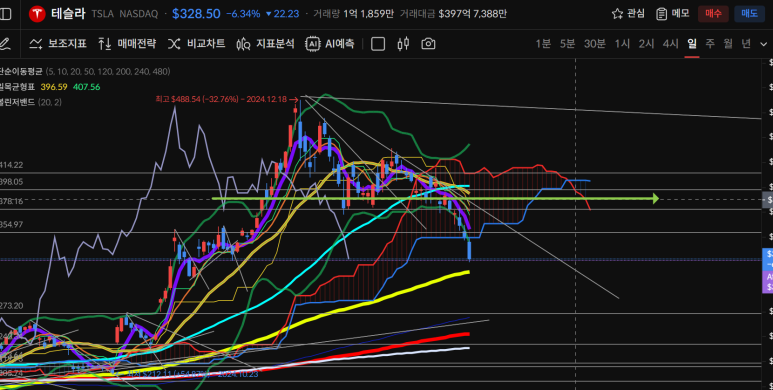Image resolution: width=773 pixels, height=390 pixels.
Task: Click Ichimoku value 407.56
Action: [87, 87]
